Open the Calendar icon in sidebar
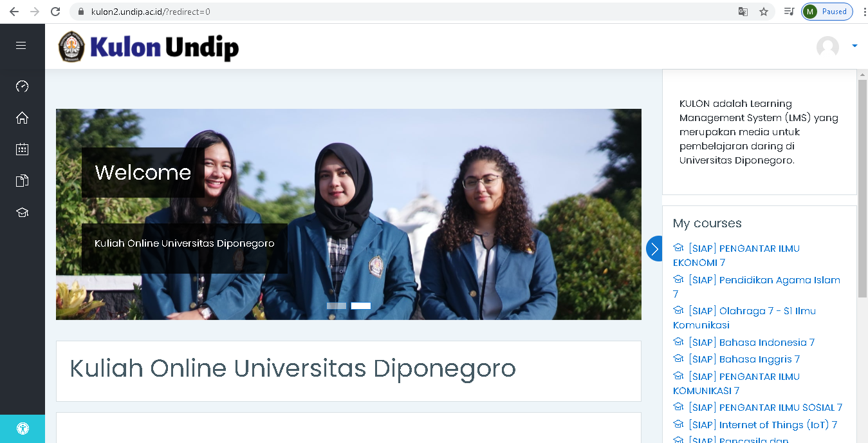 (22, 149)
